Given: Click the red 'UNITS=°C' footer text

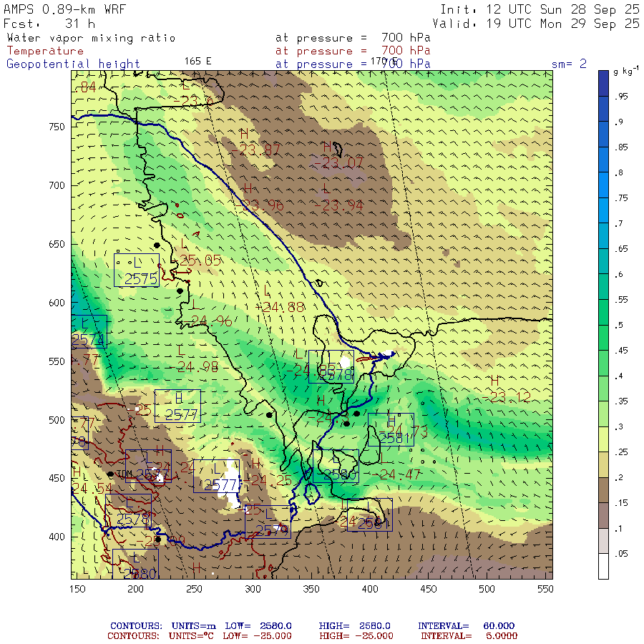Looking at the screenshot, I should (x=191, y=636).
